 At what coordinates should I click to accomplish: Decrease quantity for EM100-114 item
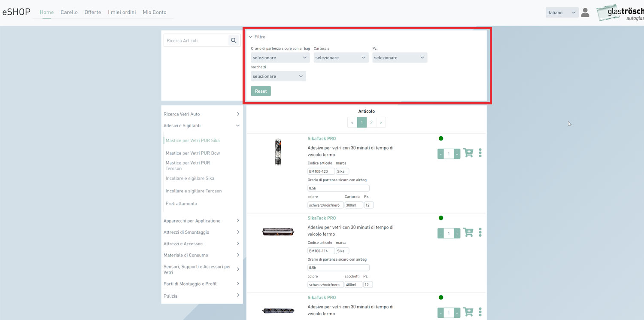point(441,233)
